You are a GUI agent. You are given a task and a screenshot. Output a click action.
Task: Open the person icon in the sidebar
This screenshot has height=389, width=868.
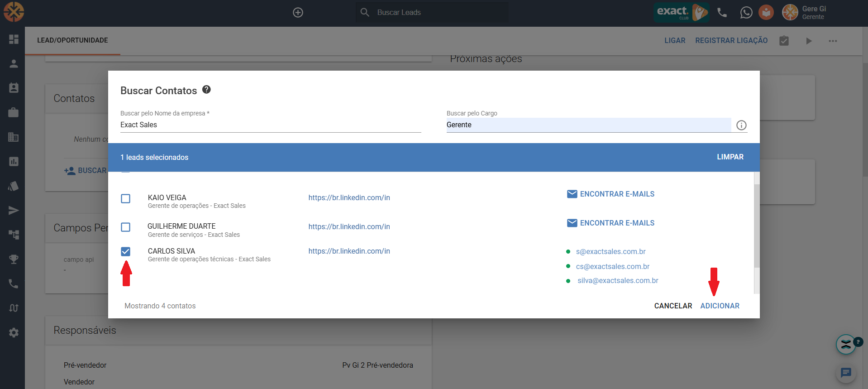[14, 64]
